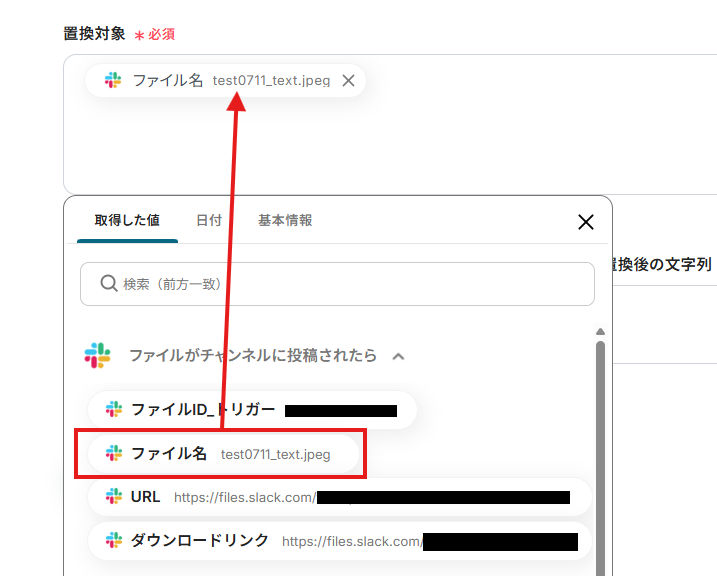Open the 基本情報 tab
Image resolution: width=717 pixels, height=576 pixels.
coord(285,220)
